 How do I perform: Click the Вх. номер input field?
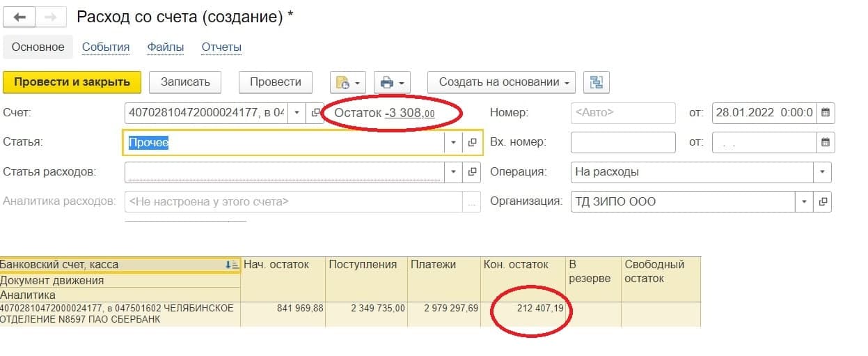[x=622, y=142]
